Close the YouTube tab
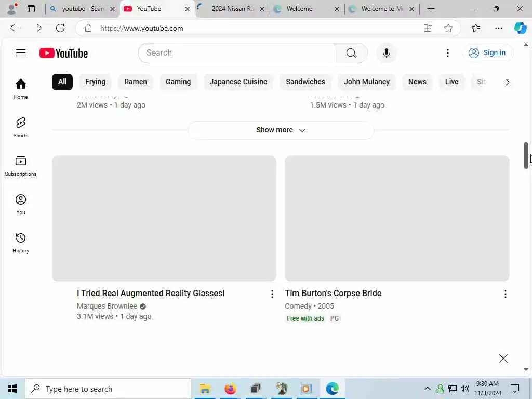 [x=187, y=9]
